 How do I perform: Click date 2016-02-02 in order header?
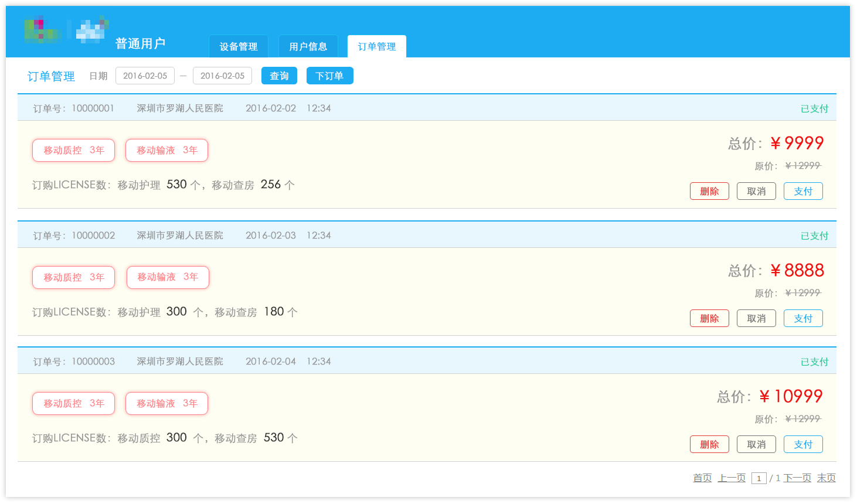[x=271, y=108]
